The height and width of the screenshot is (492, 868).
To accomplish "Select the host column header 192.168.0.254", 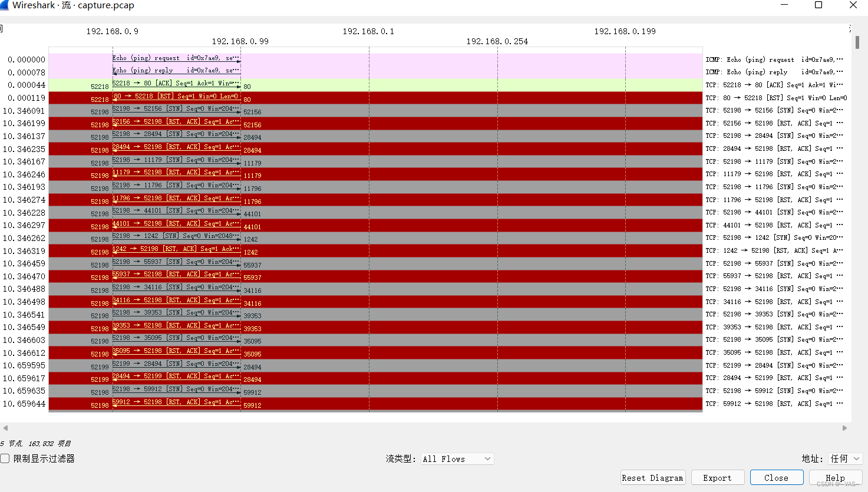I will point(497,41).
